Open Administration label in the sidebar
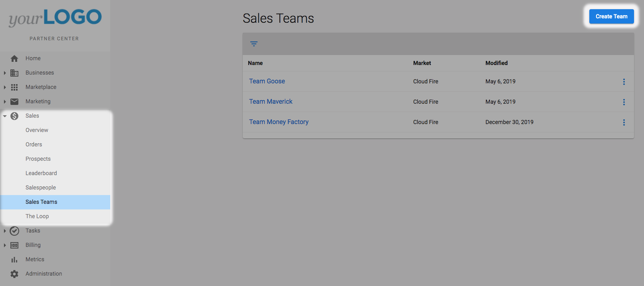 point(44,274)
